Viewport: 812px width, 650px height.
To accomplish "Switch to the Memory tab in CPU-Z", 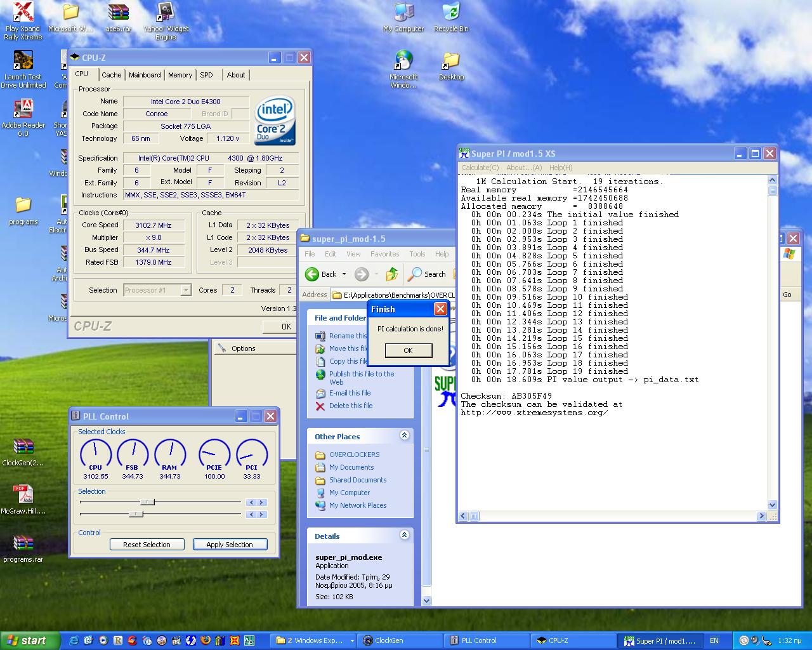I will pyautogui.click(x=180, y=75).
